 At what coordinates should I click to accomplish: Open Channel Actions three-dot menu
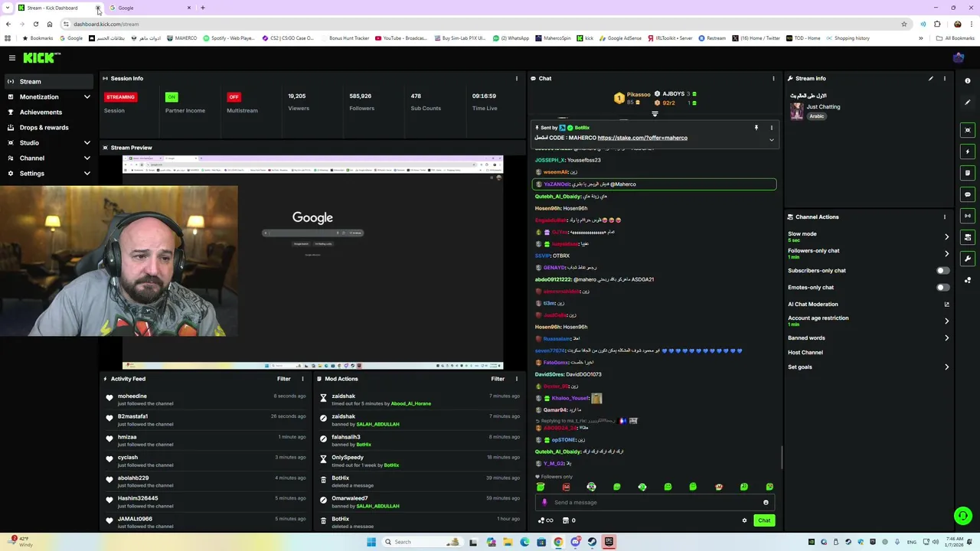tap(944, 217)
